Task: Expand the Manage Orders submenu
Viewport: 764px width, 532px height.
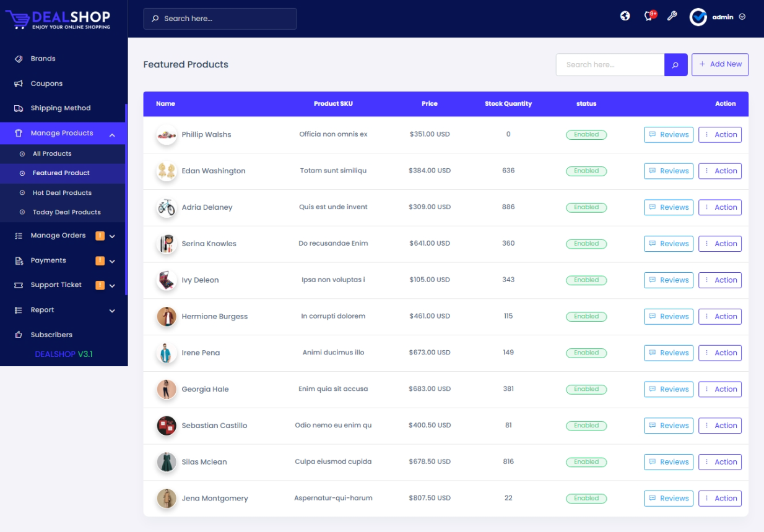Action: tap(112, 236)
